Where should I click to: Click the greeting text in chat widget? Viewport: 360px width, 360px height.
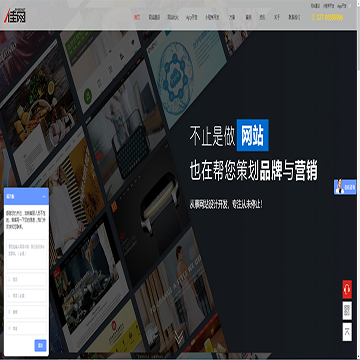[x=26, y=219]
